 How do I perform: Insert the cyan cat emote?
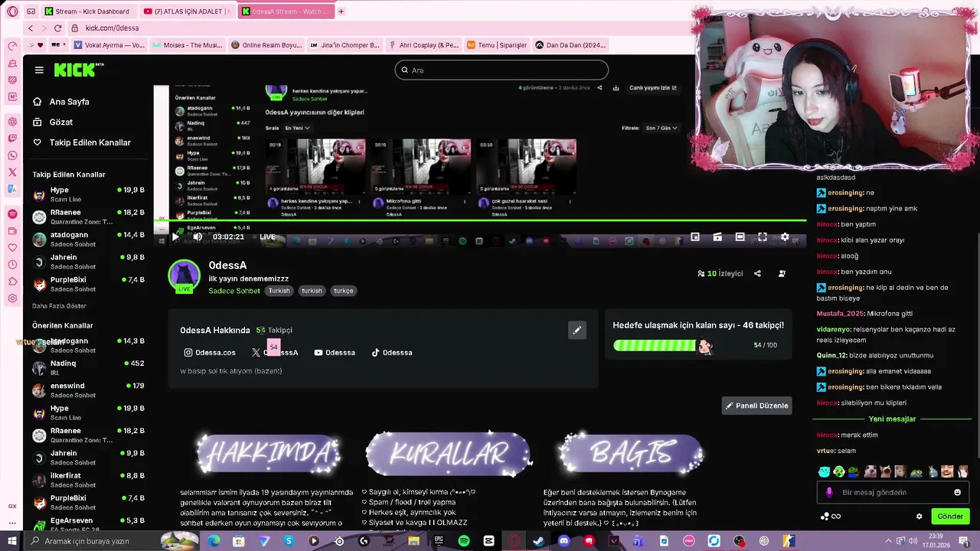click(824, 471)
